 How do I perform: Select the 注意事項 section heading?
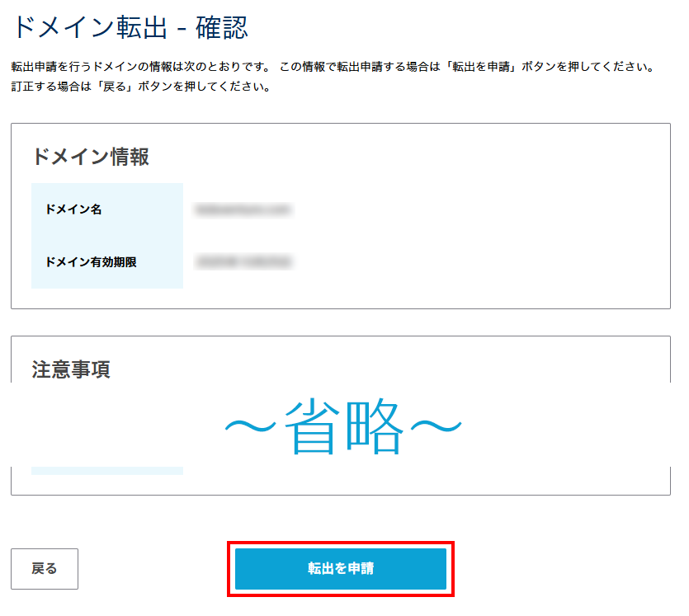tap(71, 369)
